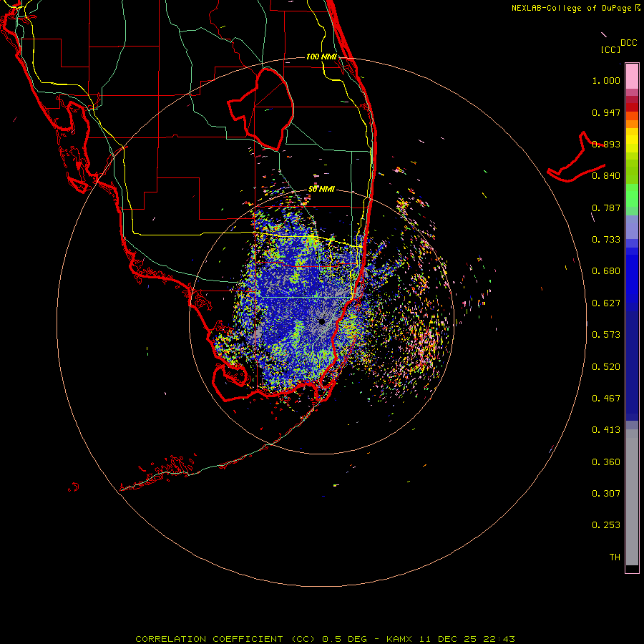This screenshot has height=644, width=644.
Task: Click the 0.467 scale value
Action: [x=606, y=399]
